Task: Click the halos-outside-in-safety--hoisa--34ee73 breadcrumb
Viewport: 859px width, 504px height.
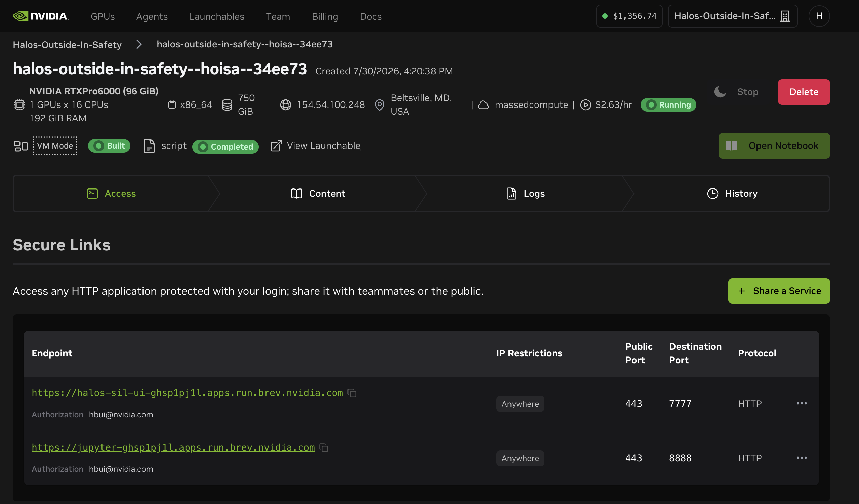Action: click(x=244, y=44)
